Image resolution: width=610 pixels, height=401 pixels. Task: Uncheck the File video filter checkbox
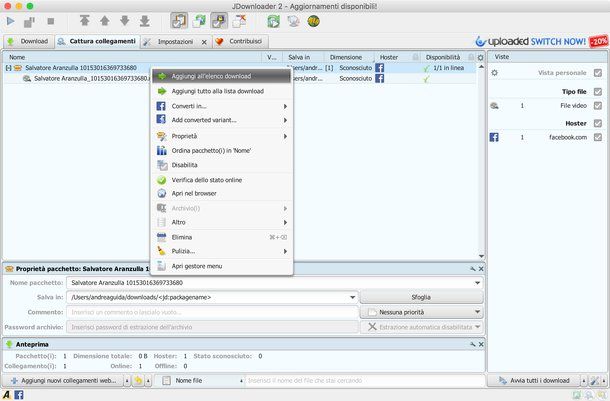[x=598, y=106]
